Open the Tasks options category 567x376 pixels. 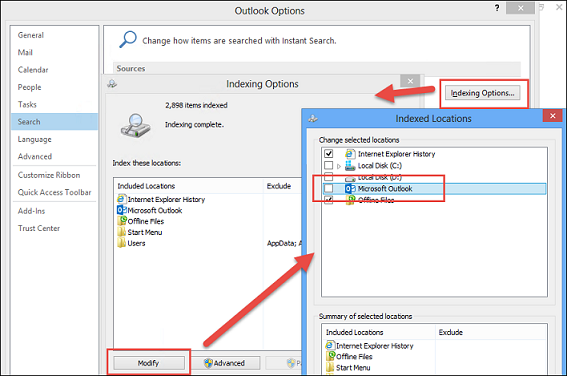(27, 104)
